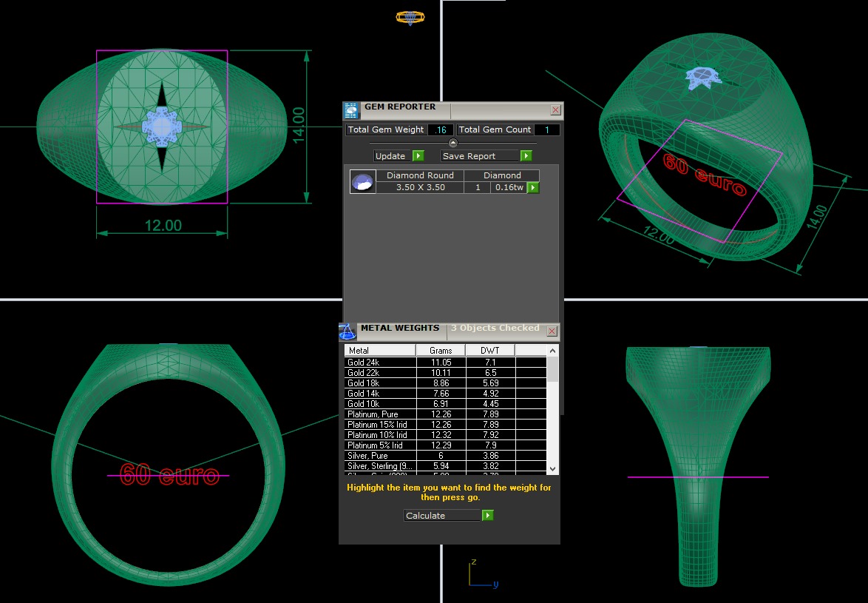
Task: Close the Metal Weights panel
Action: [552, 331]
